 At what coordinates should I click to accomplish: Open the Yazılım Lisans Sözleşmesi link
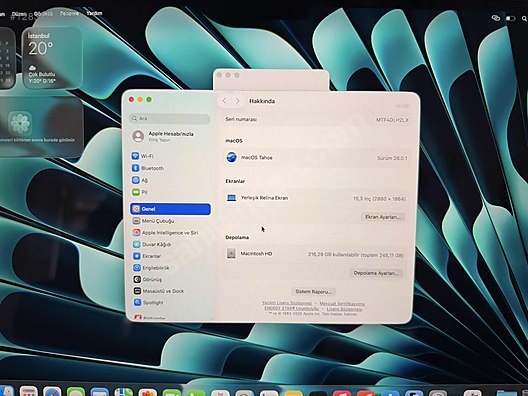pyautogui.click(x=287, y=303)
